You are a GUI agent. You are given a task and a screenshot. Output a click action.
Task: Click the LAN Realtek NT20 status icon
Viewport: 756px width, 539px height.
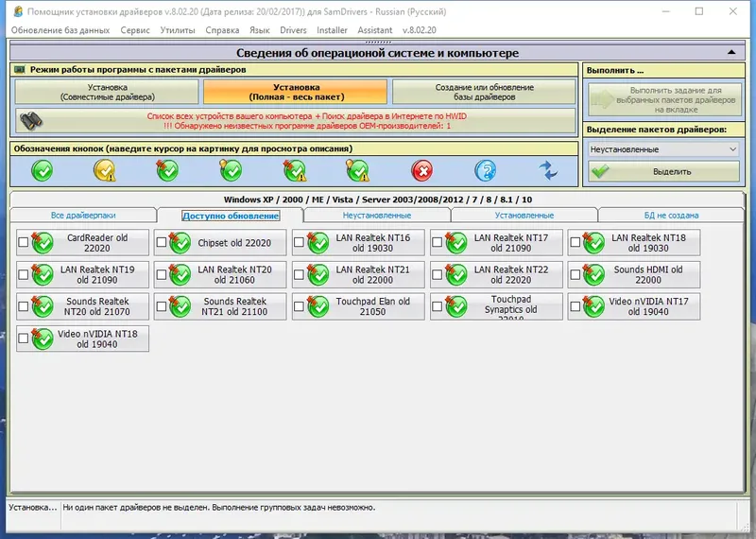(180, 274)
